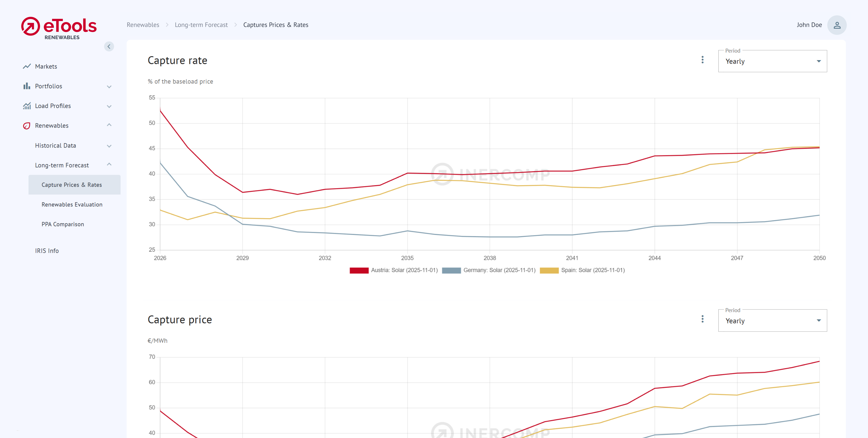Open the Capture price chart options menu
The width and height of the screenshot is (868, 438).
tap(702, 319)
